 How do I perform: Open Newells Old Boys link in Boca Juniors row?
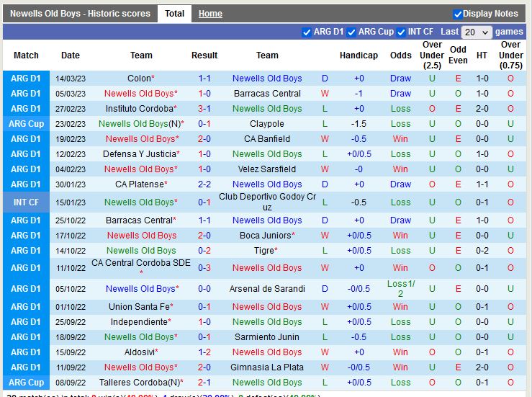tap(142, 236)
